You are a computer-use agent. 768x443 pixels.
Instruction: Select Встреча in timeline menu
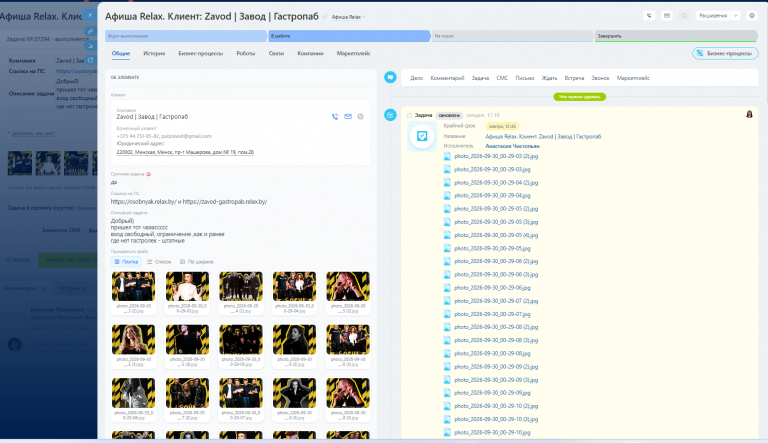[x=574, y=78]
